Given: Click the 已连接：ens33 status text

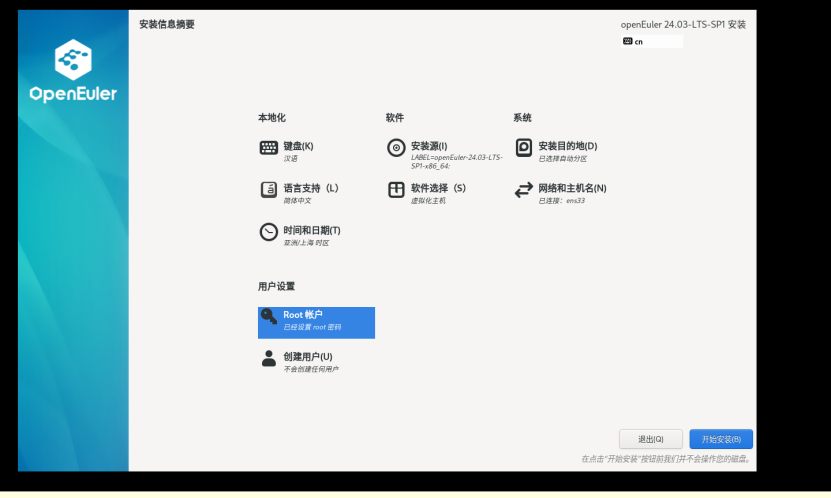Looking at the screenshot, I should coord(562,201).
